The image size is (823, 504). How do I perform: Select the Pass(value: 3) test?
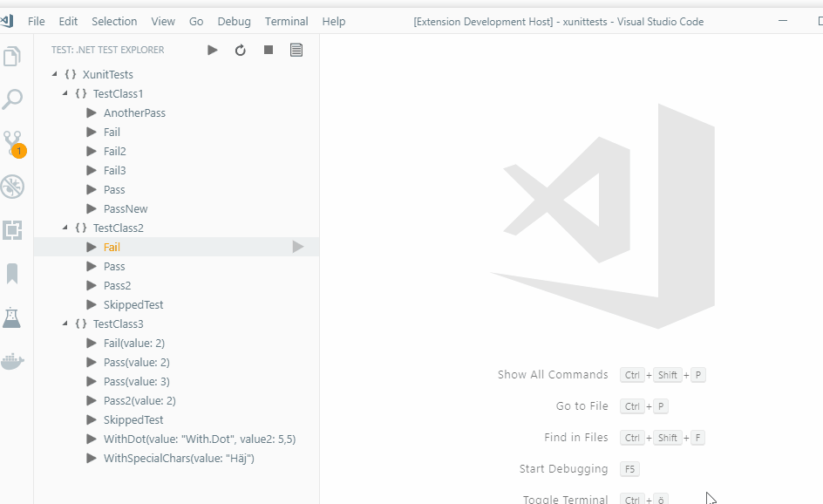pyautogui.click(x=136, y=381)
